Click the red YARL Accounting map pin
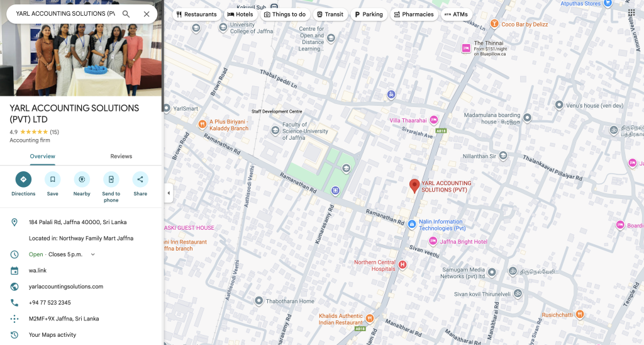Screen dimensions: 644x345 pyautogui.click(x=414, y=186)
